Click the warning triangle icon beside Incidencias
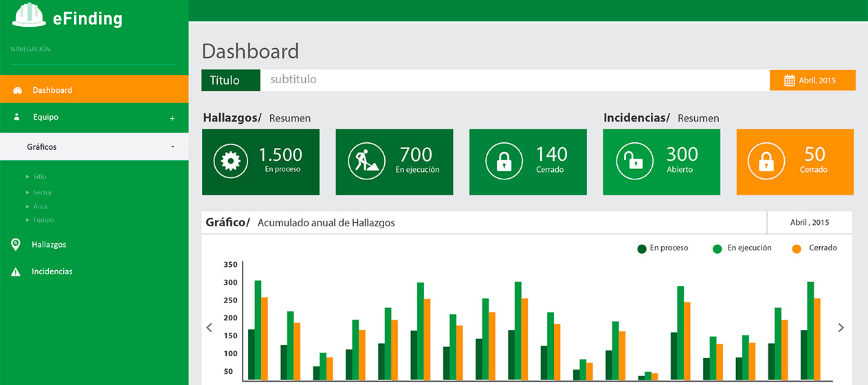 click(16, 272)
